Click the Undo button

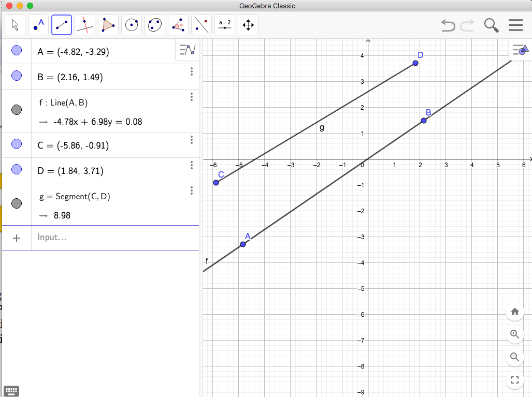coord(448,24)
